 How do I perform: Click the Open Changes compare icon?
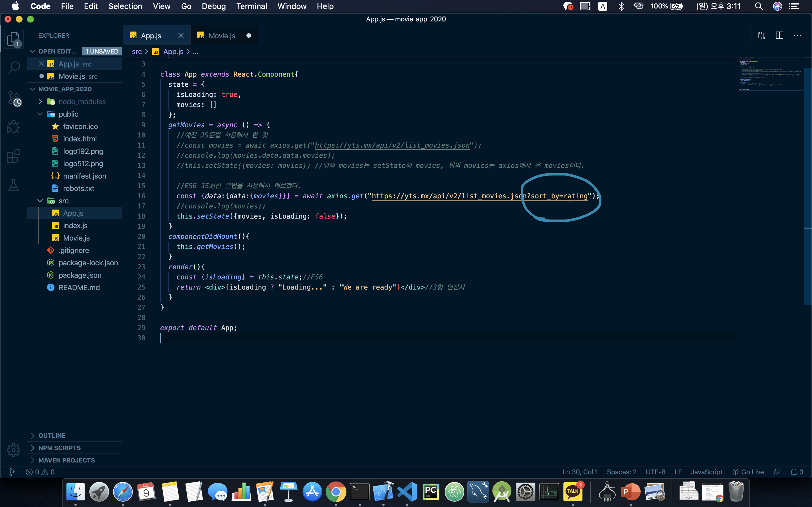(761, 35)
